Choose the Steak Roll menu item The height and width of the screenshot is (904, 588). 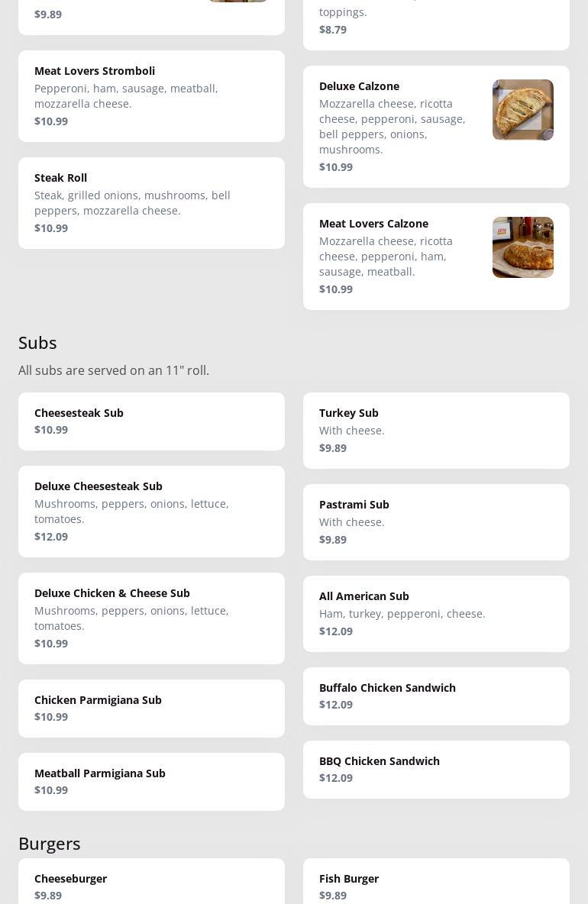pyautogui.click(x=151, y=203)
